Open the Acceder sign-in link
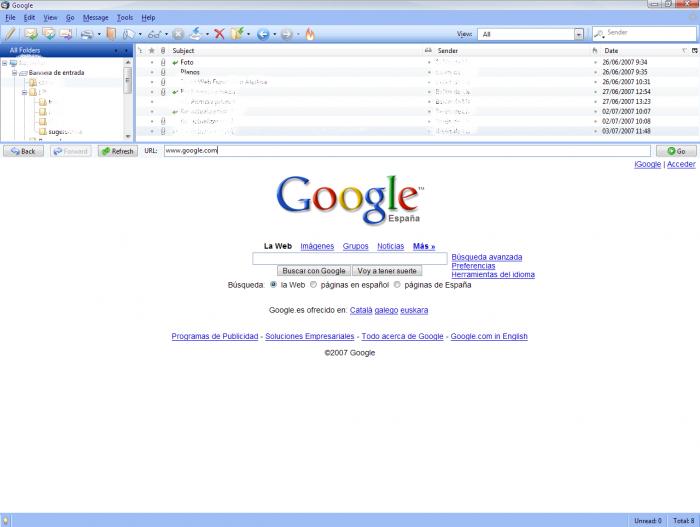Image resolution: width=700 pixels, height=527 pixels. (681, 164)
